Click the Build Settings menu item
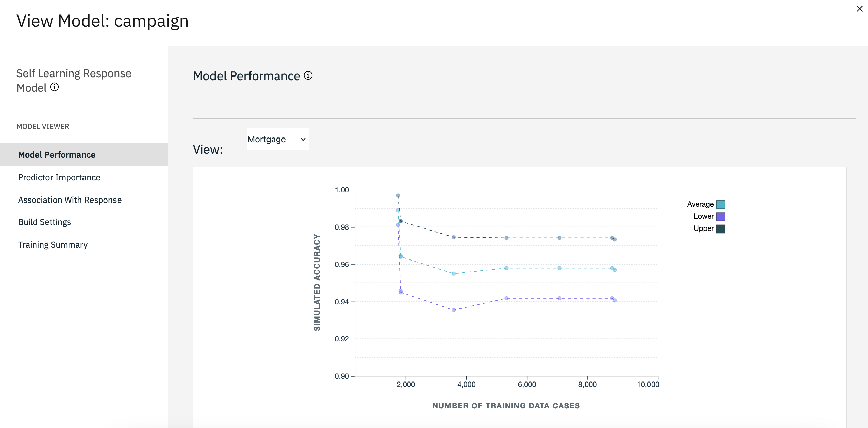Image resolution: width=868 pixels, height=428 pixels. (45, 221)
